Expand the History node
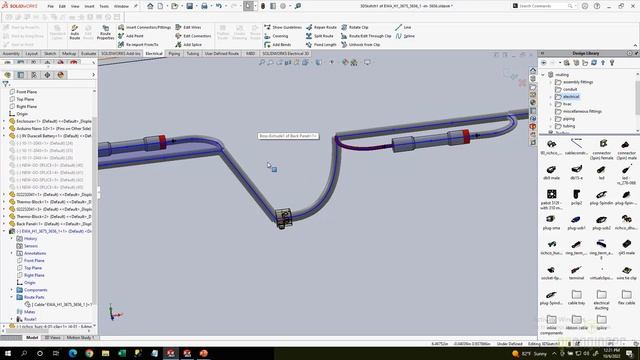This screenshot has height=360, width=640. pos(11,239)
